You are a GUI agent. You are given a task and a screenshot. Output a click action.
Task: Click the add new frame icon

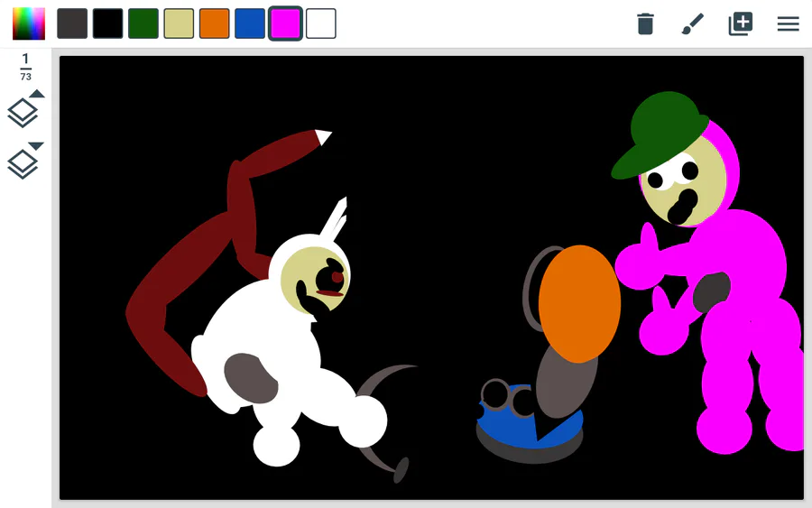click(741, 23)
